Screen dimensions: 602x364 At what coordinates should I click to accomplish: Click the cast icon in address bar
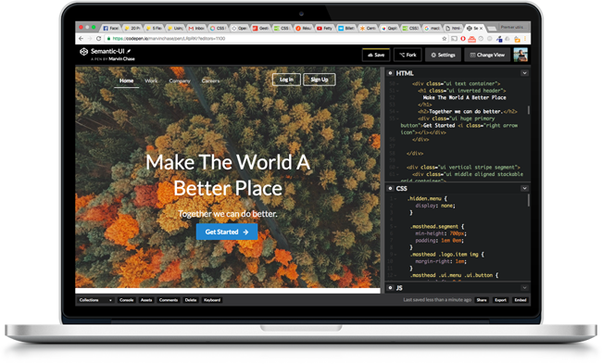454,38
